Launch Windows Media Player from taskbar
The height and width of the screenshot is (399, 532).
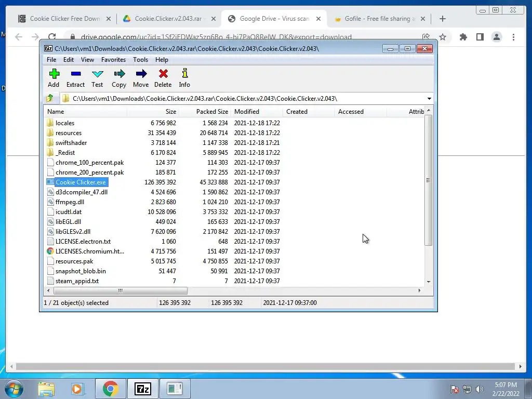coord(77,389)
